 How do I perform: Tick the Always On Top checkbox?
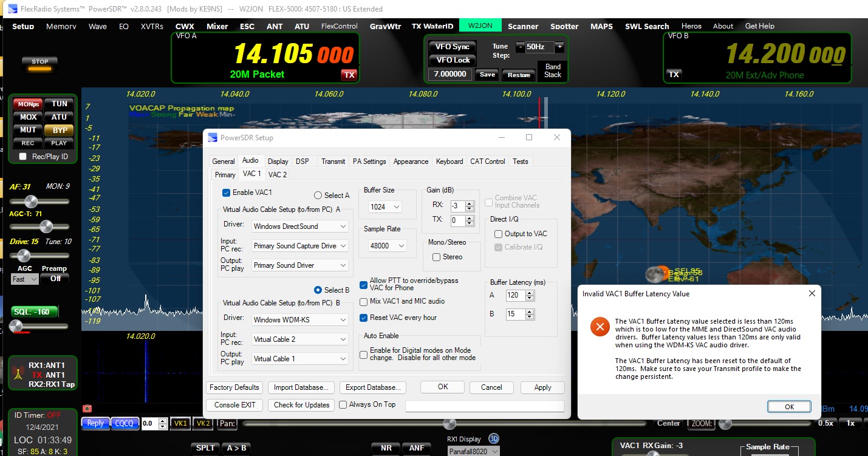pyautogui.click(x=343, y=404)
